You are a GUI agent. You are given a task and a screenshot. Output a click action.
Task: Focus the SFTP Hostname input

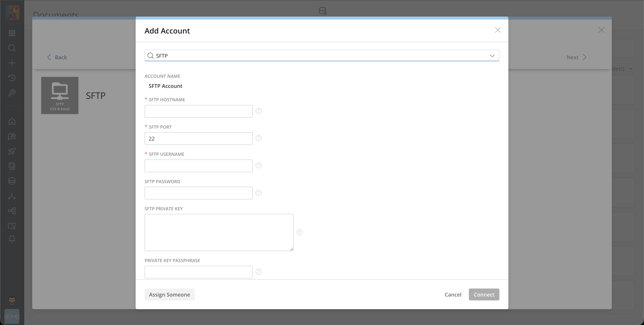tap(198, 111)
